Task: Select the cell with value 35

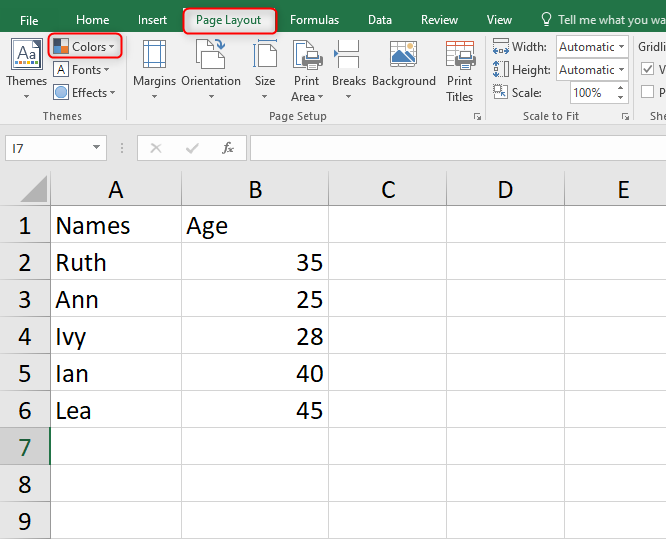Action: (255, 262)
